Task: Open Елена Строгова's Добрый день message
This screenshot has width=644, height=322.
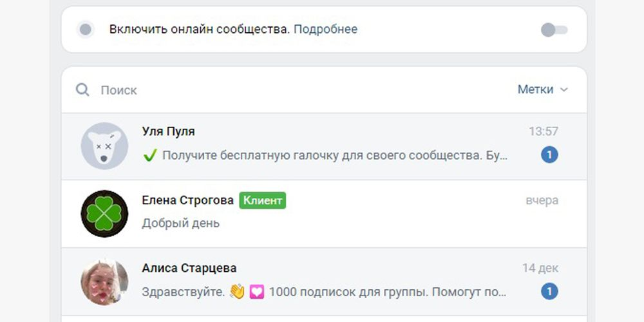Action: pos(181,223)
